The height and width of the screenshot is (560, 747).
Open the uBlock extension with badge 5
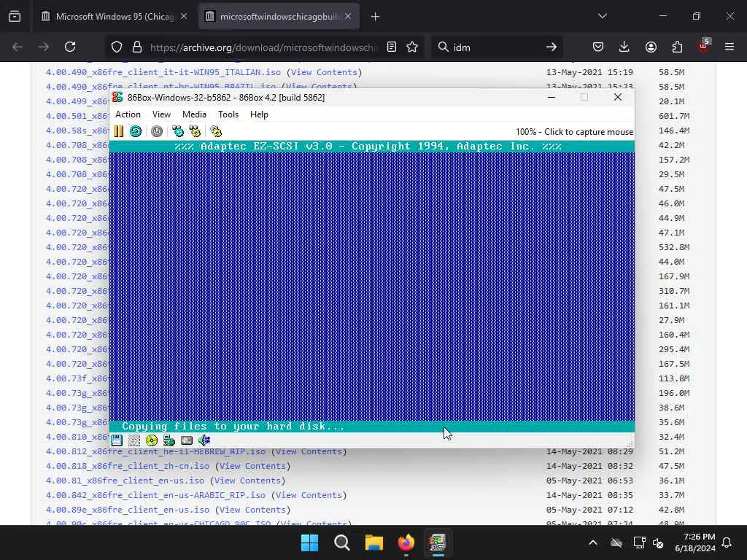(x=704, y=46)
